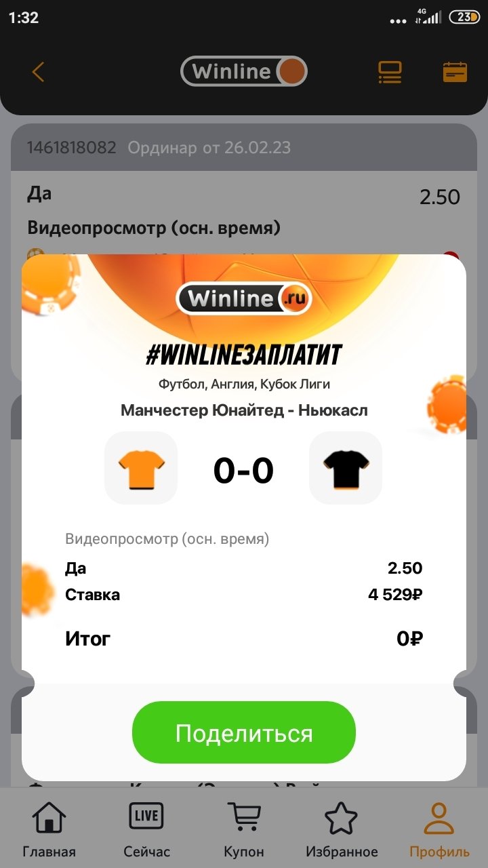Viewport: 488px width, 868px height.
Task: Open the Избранное star icon
Action: pos(342,829)
